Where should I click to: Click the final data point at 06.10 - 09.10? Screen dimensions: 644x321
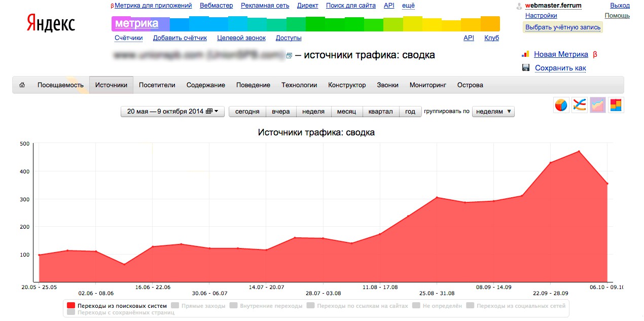(607, 184)
